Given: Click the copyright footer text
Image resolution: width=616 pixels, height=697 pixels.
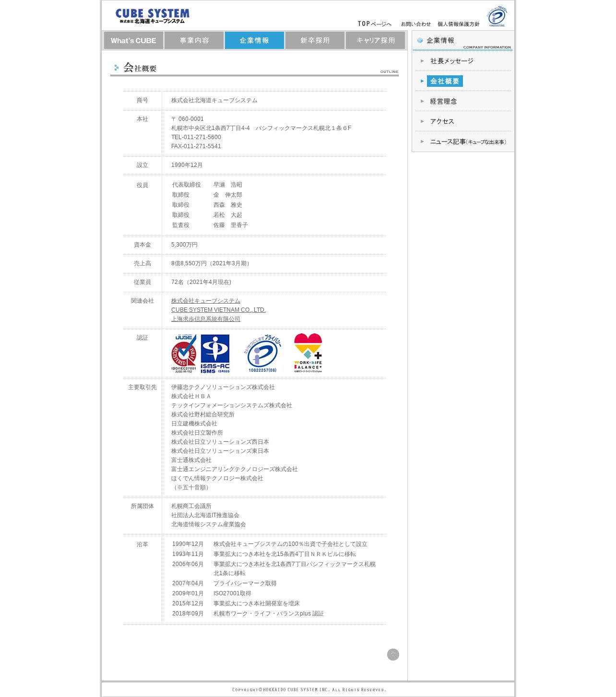Looking at the screenshot, I should pos(309,690).
